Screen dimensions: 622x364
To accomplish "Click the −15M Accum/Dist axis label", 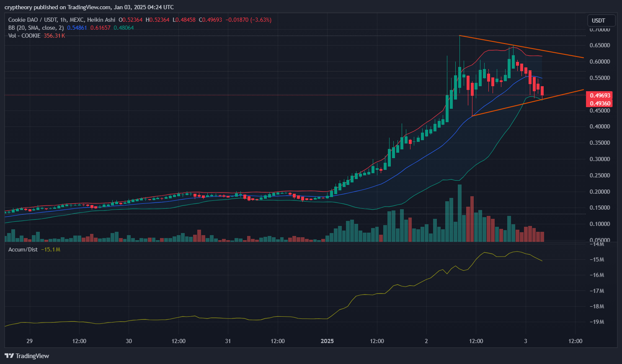I will [x=597, y=259].
